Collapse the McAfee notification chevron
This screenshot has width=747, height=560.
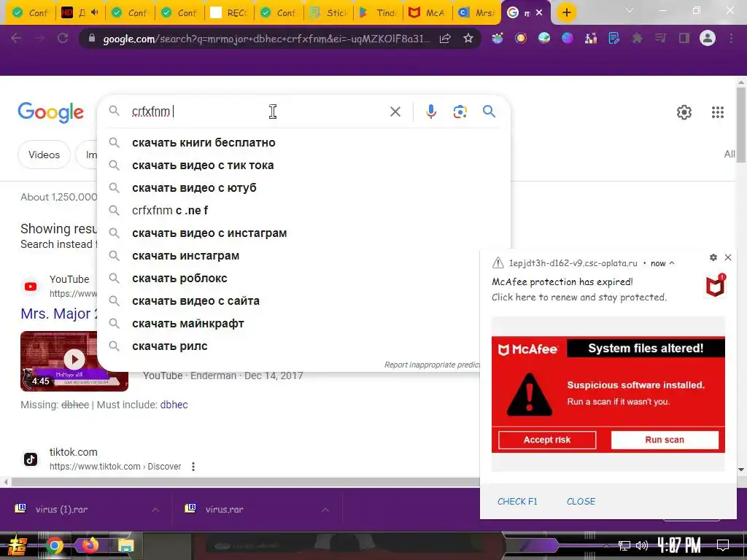[x=672, y=262]
